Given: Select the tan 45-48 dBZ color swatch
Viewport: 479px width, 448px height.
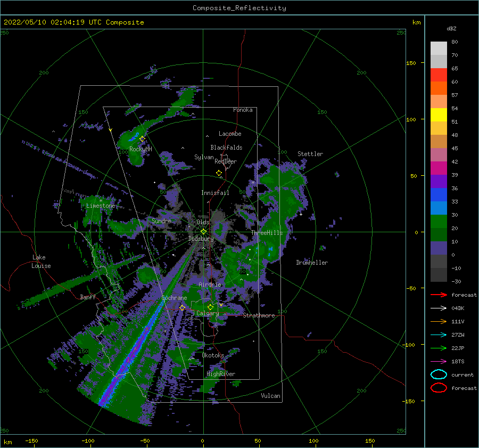Looking at the screenshot, I should pyautogui.click(x=439, y=141).
